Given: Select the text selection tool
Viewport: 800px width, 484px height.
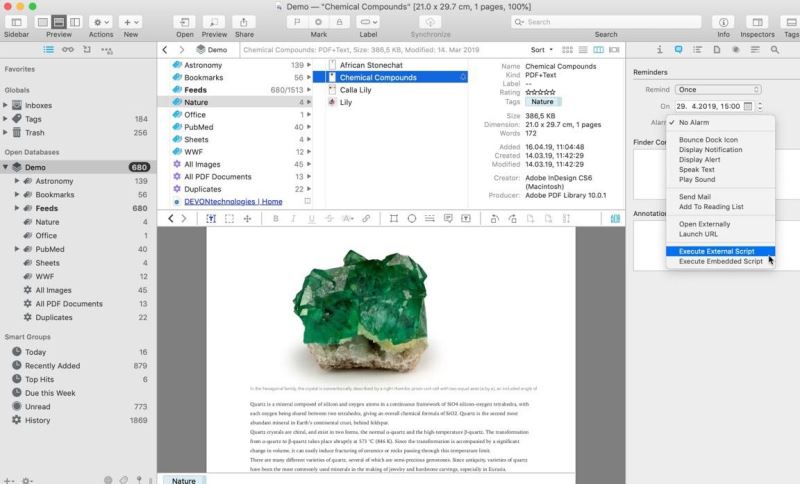Looking at the screenshot, I should pos(211,218).
